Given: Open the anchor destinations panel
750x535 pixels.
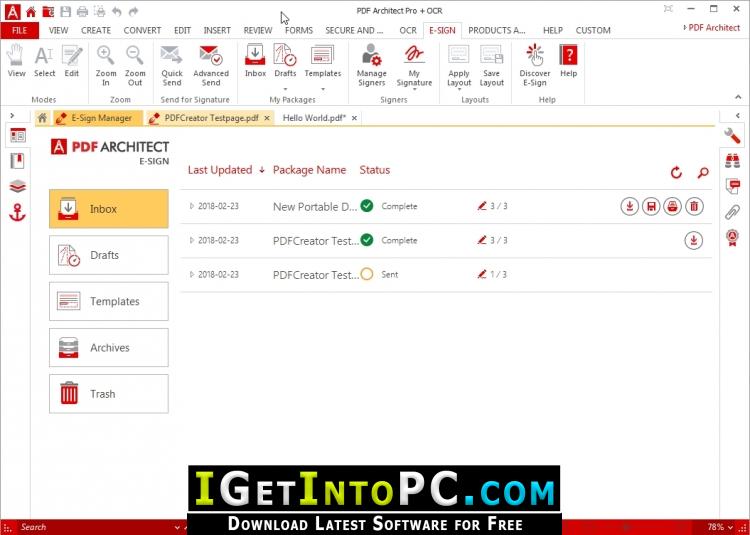Looking at the screenshot, I should click(x=18, y=212).
